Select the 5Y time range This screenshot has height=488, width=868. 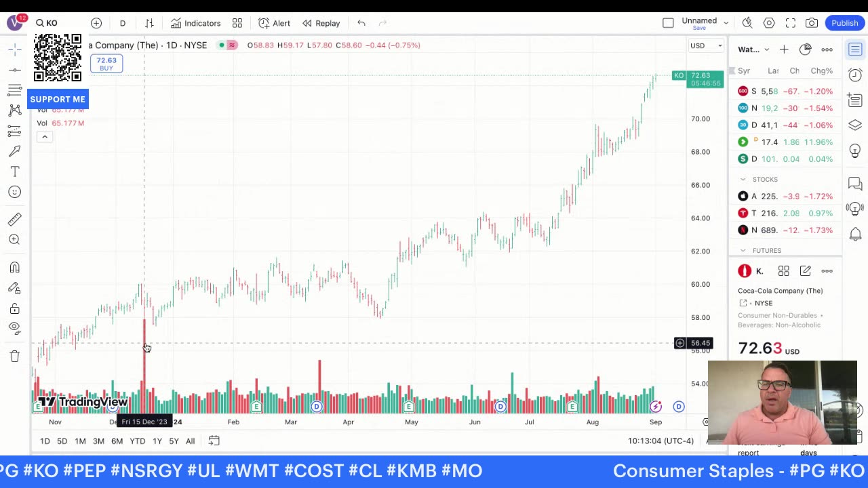[174, 441]
